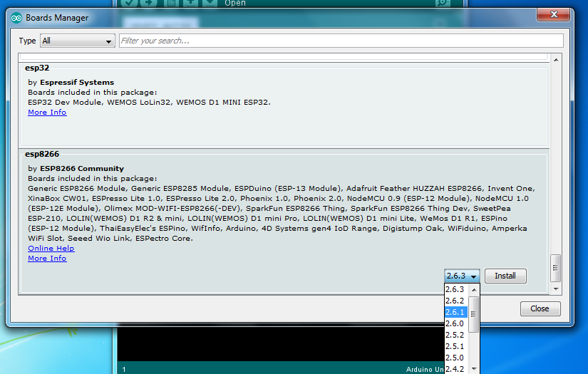This screenshot has height=374, width=588.
Task: Click the Verify checkmark icon in the Arduino IDE toolbar
Action: point(130,3)
